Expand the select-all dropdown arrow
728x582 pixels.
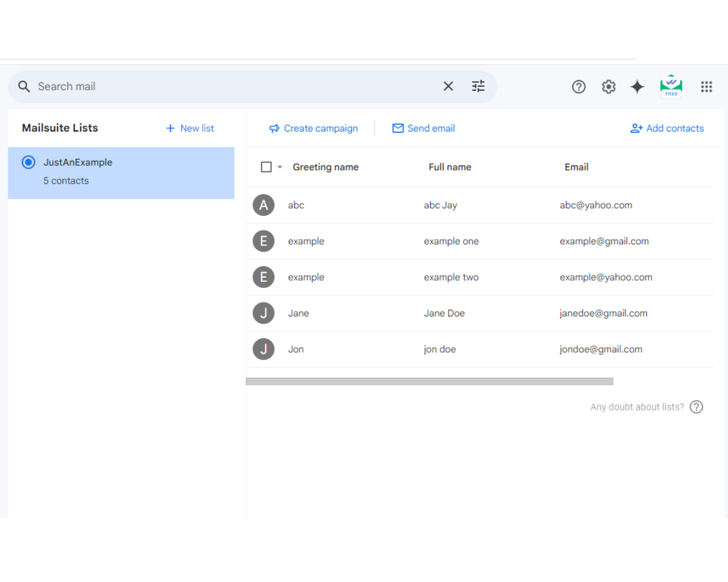pos(280,167)
